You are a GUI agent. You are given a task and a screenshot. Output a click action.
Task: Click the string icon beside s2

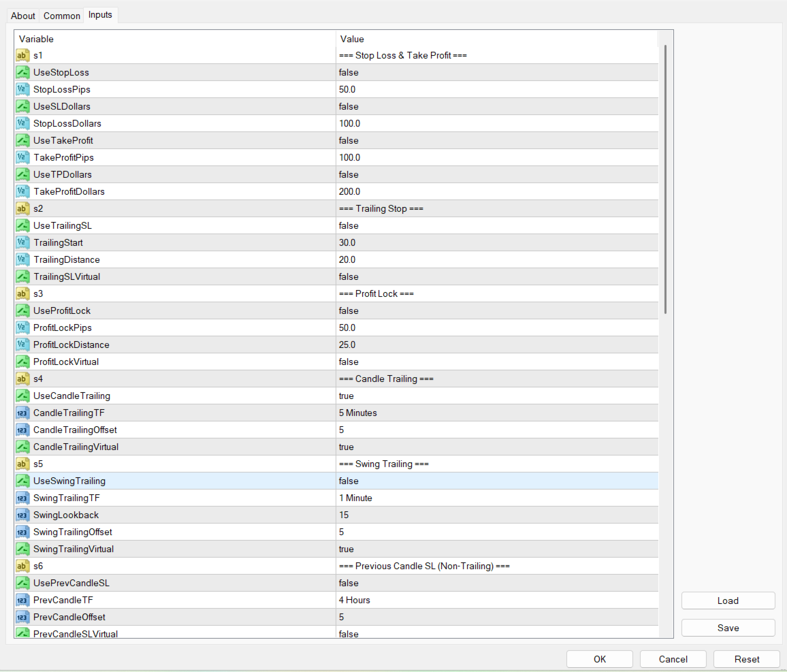[x=22, y=208]
